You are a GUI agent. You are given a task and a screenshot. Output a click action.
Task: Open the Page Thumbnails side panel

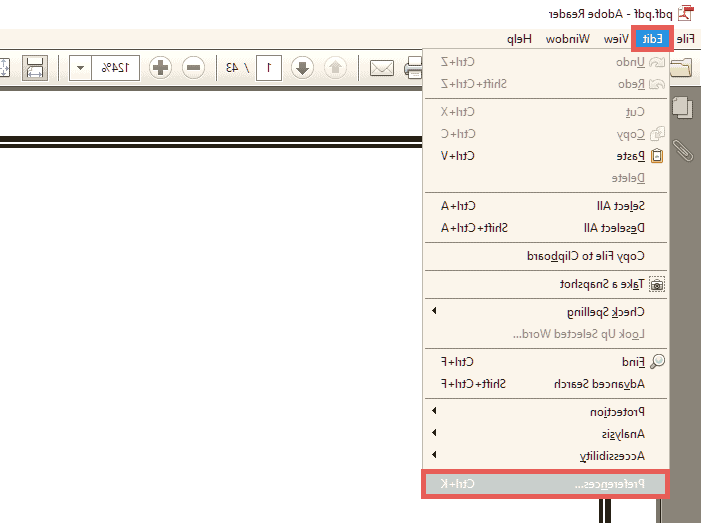pos(682,108)
